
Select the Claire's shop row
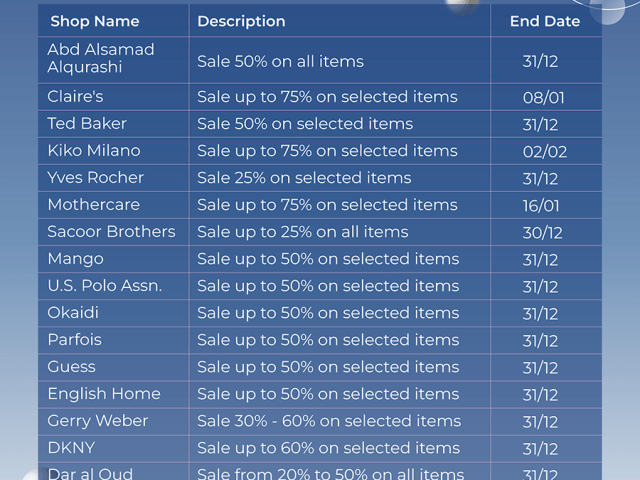[x=320, y=97]
